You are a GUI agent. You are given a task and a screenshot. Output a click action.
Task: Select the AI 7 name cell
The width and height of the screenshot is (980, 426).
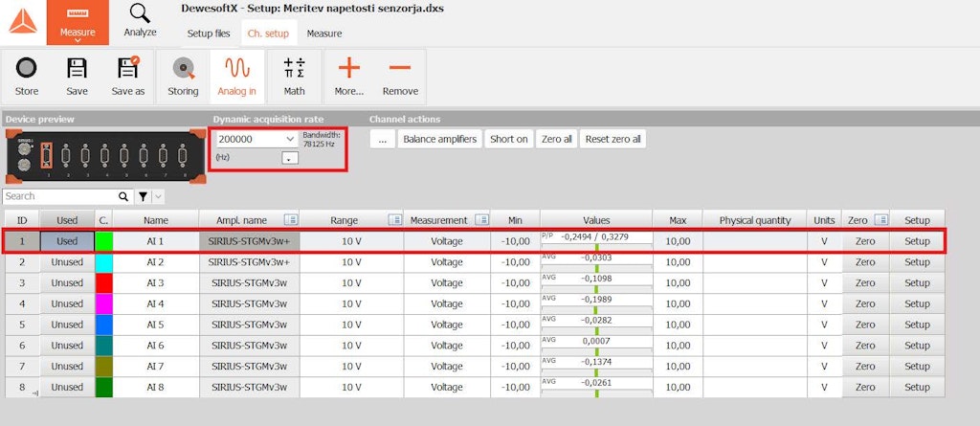click(x=156, y=366)
